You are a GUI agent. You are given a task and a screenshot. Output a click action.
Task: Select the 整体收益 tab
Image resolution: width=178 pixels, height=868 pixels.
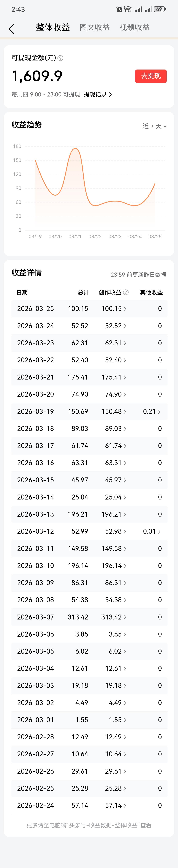coord(53,27)
